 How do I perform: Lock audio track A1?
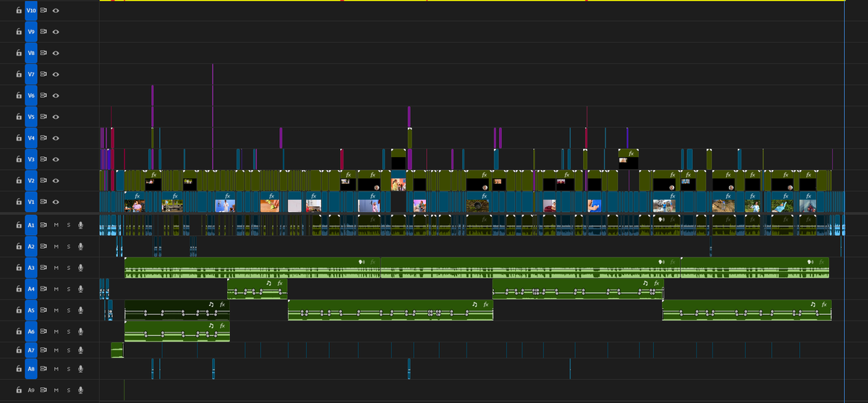coord(19,226)
